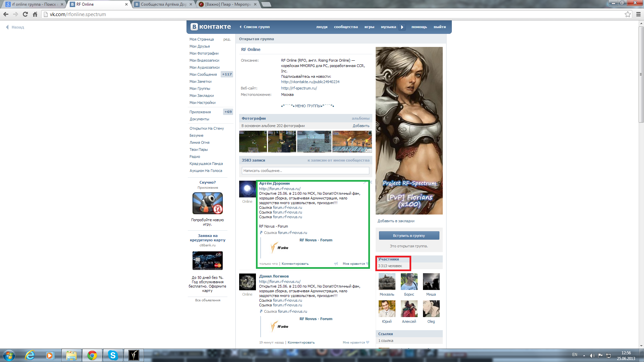Click the repost megaphone icon on Артём's post
This screenshot has width=644, height=362.
336,264
